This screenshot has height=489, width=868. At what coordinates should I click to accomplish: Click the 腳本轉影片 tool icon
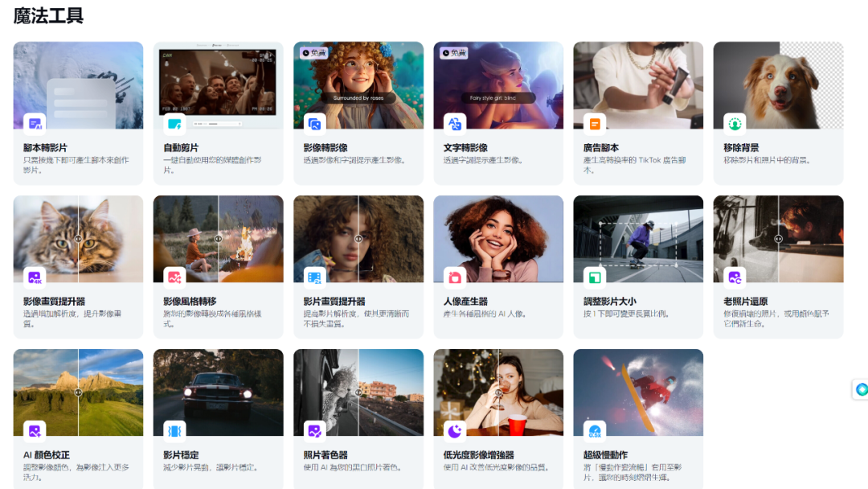pyautogui.click(x=35, y=124)
